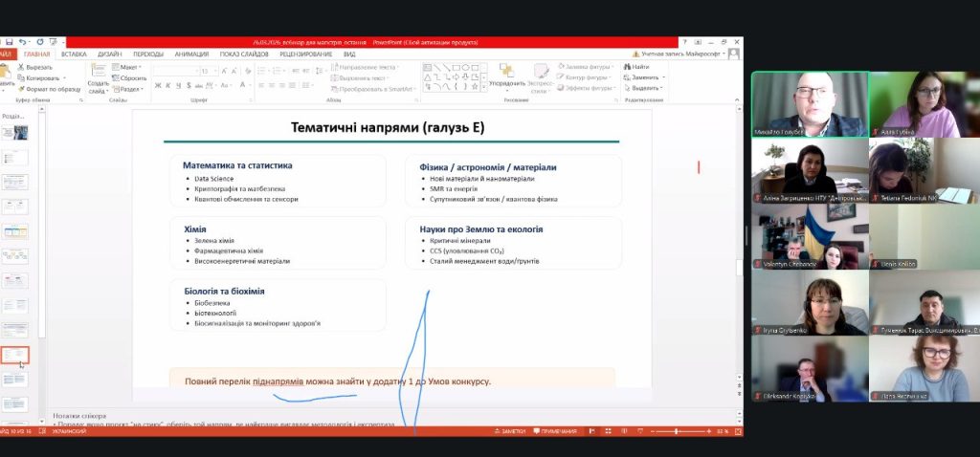Select the highlighted slide thumbnail in panel

click(x=15, y=355)
